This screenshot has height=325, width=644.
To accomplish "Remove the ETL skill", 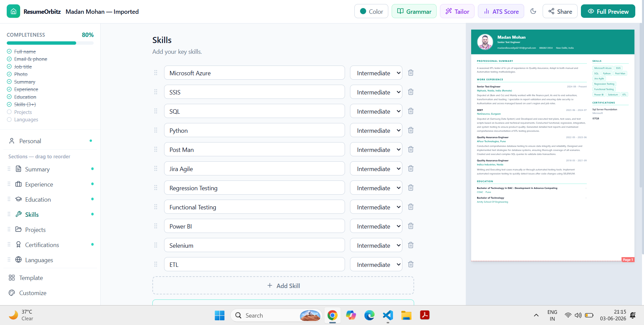I will [x=410, y=264].
